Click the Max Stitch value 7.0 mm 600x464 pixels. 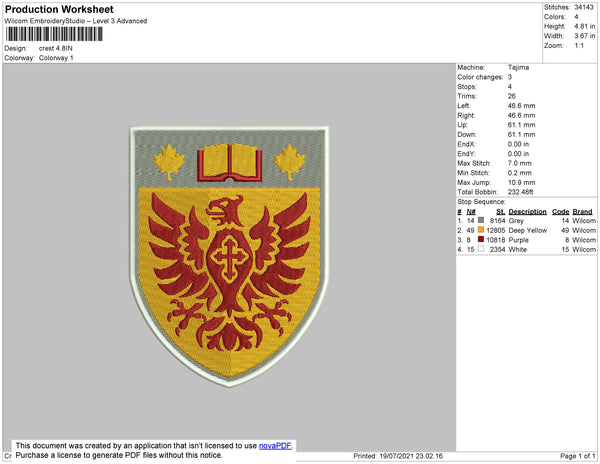click(520, 163)
